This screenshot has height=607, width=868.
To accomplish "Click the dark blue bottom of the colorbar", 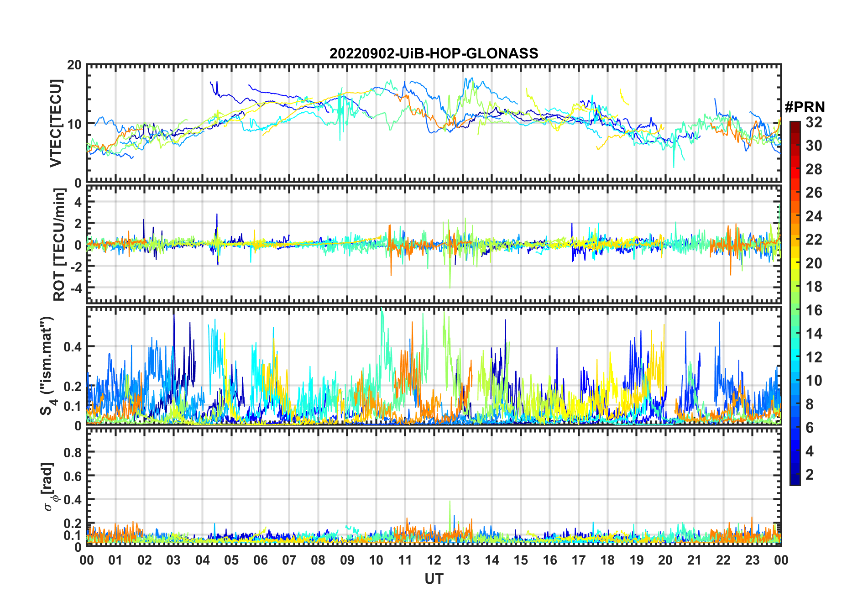I will point(795,480).
